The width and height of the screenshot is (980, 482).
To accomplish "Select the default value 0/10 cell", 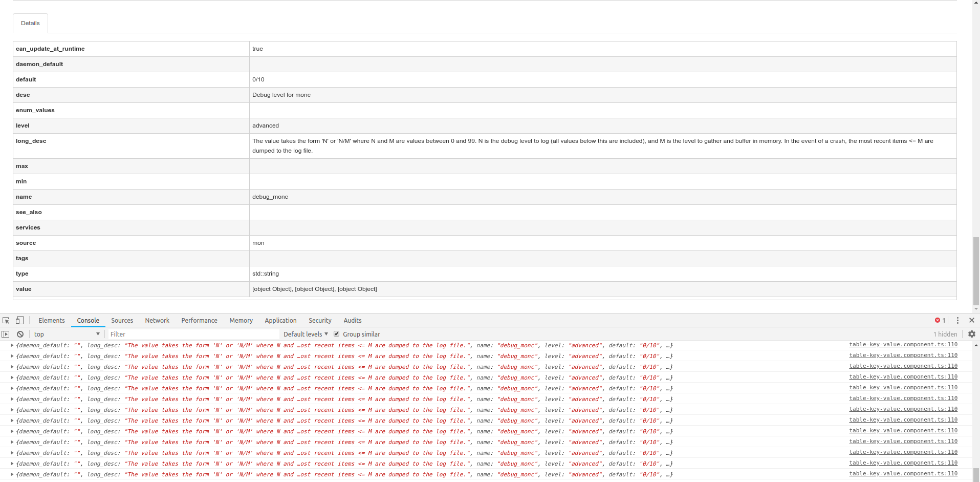I will point(603,79).
